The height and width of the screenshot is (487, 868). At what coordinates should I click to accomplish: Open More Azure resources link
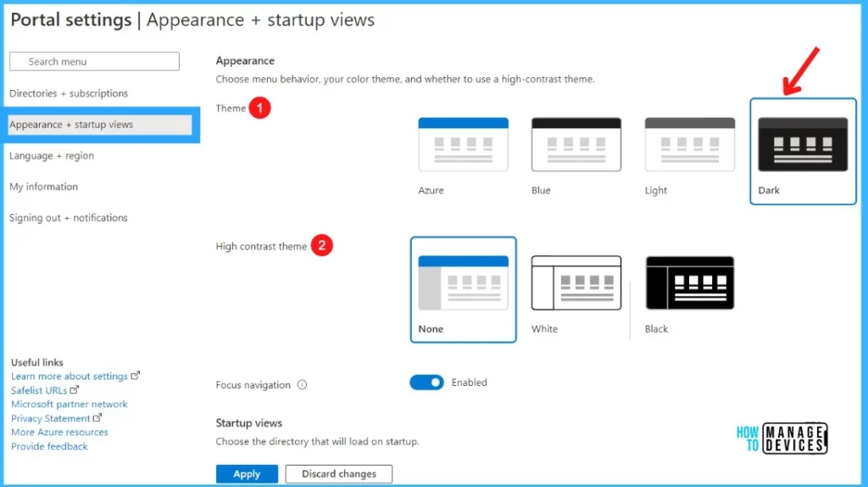60,432
